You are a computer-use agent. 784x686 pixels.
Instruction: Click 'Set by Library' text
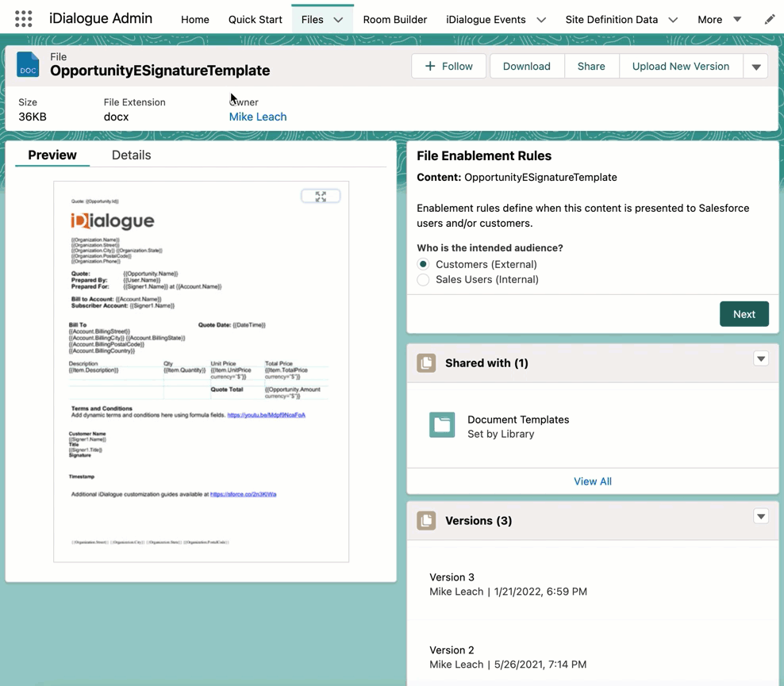(501, 434)
